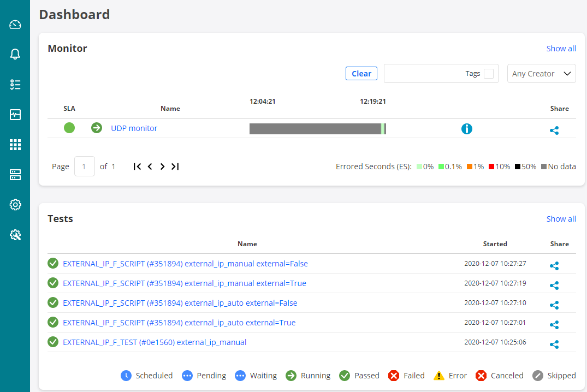Click Show all in Tests section
The width and height of the screenshot is (587, 392).
561,219
